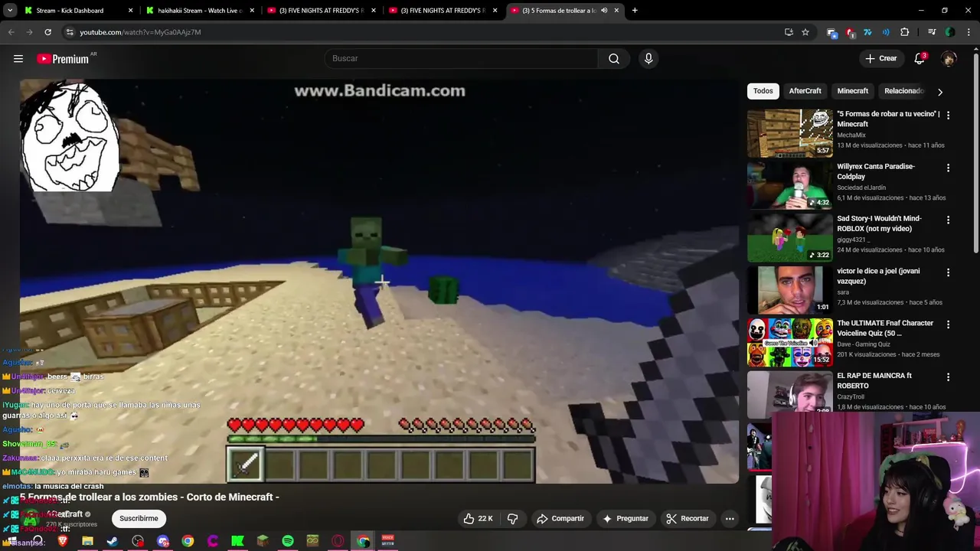Select the Minecraft filter chip
The image size is (980, 551).
[x=852, y=91]
